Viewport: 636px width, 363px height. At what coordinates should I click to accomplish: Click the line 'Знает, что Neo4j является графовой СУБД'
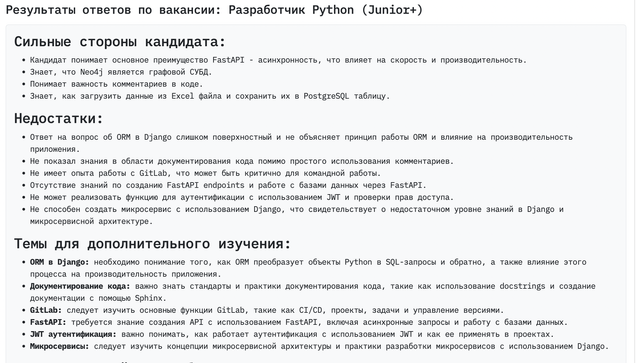tap(121, 72)
